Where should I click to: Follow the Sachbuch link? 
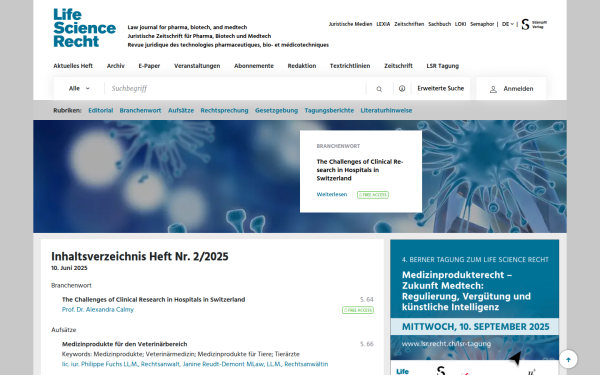[x=439, y=24]
